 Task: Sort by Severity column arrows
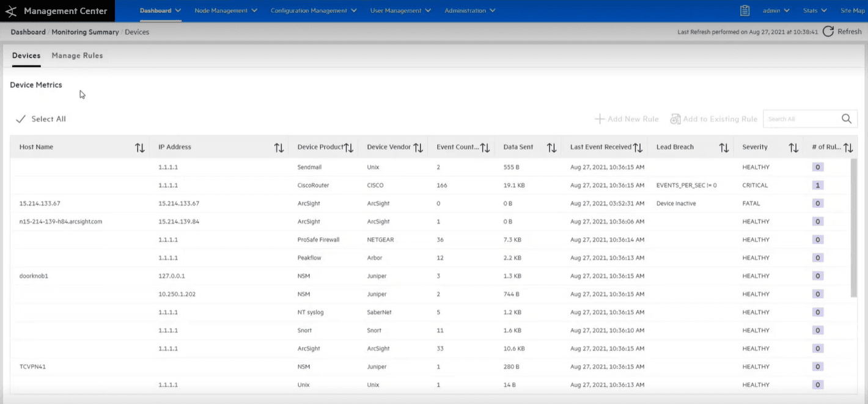pyautogui.click(x=793, y=147)
